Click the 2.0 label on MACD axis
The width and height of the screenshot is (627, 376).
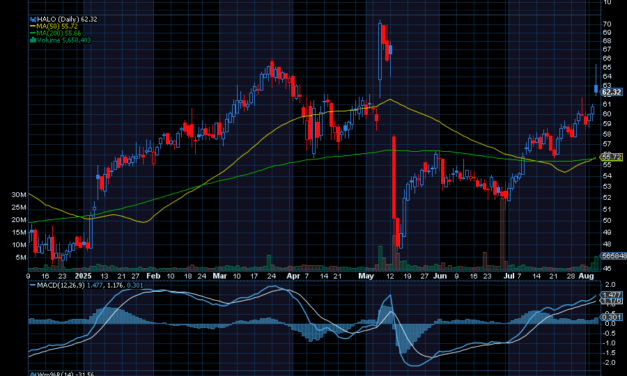pos(610,285)
